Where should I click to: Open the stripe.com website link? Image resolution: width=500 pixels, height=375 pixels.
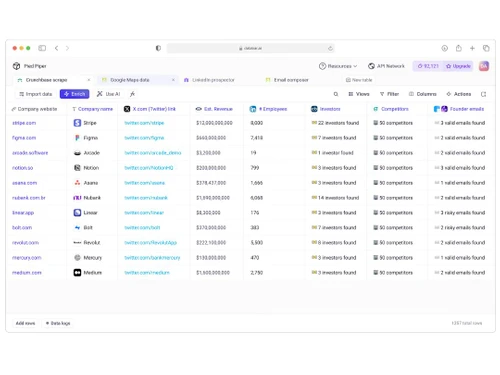tap(24, 123)
